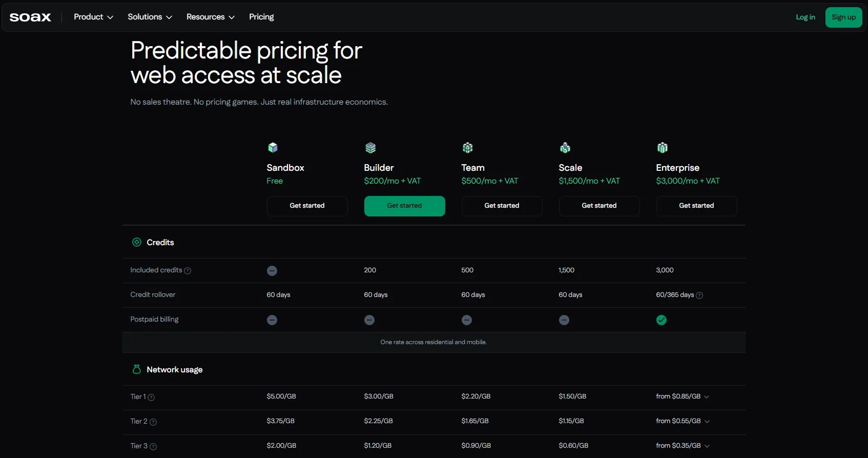Click the Sandbox Tier 2 price $3.75/GB

pos(281,421)
